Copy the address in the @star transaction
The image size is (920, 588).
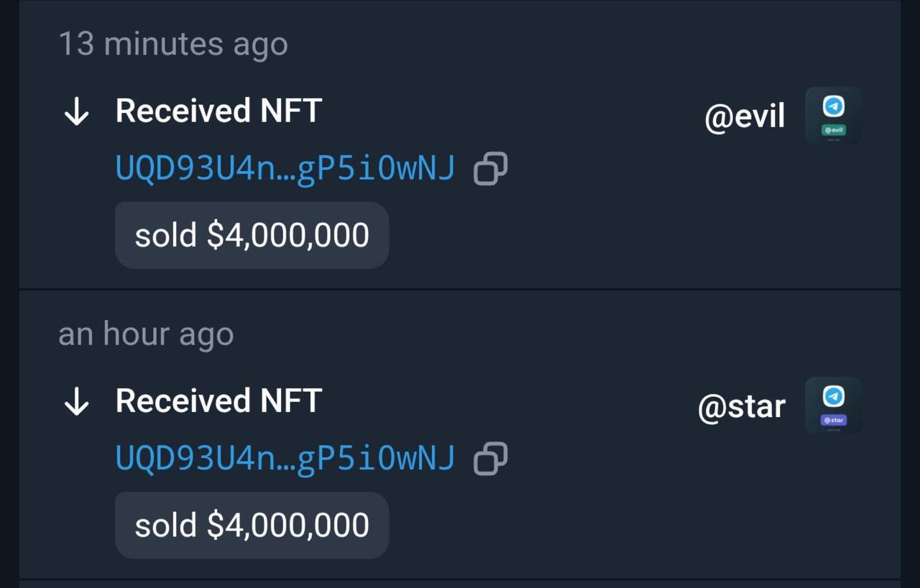[491, 459]
